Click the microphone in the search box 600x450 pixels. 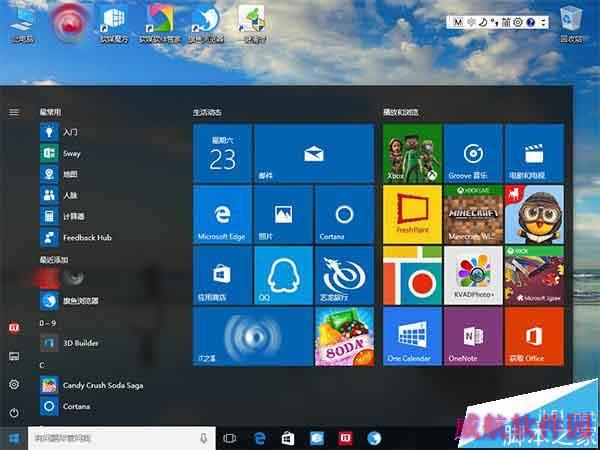(204, 439)
